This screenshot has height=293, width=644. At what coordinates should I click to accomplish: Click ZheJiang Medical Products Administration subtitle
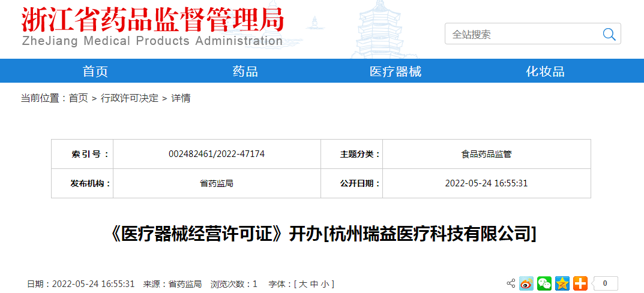tap(152, 41)
